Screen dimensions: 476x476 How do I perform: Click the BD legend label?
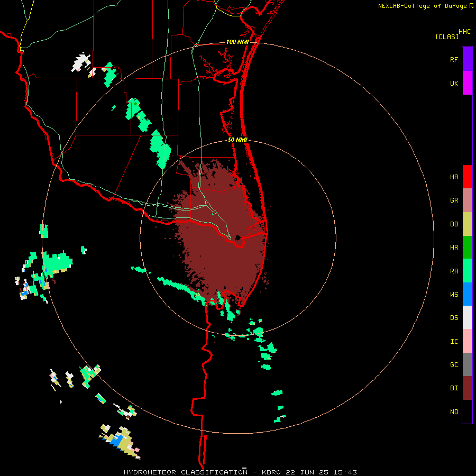tap(454, 224)
